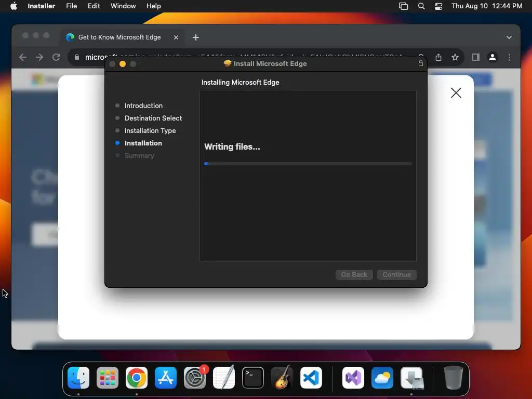Open Spotlight search in menu bar
This screenshot has width=532, height=399.
[x=421, y=6]
